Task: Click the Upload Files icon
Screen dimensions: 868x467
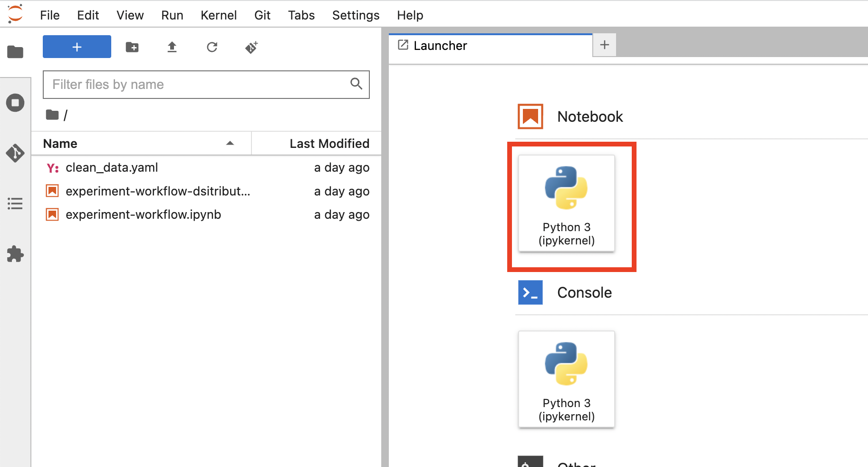Action: click(172, 47)
